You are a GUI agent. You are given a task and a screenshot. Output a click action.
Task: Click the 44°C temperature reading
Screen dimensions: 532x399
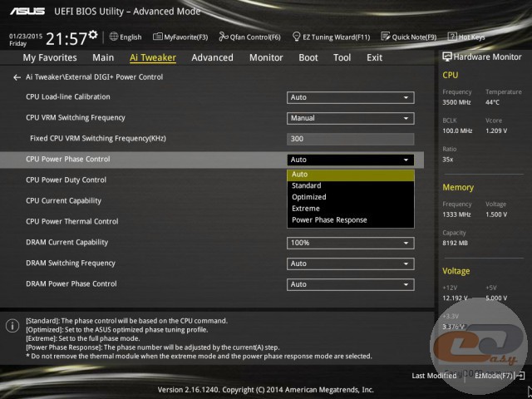(x=492, y=102)
